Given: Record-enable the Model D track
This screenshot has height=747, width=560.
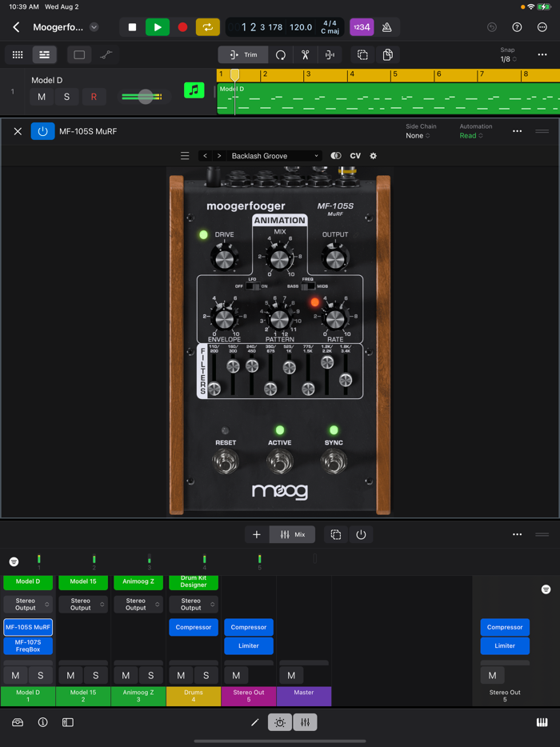Looking at the screenshot, I should coord(94,97).
